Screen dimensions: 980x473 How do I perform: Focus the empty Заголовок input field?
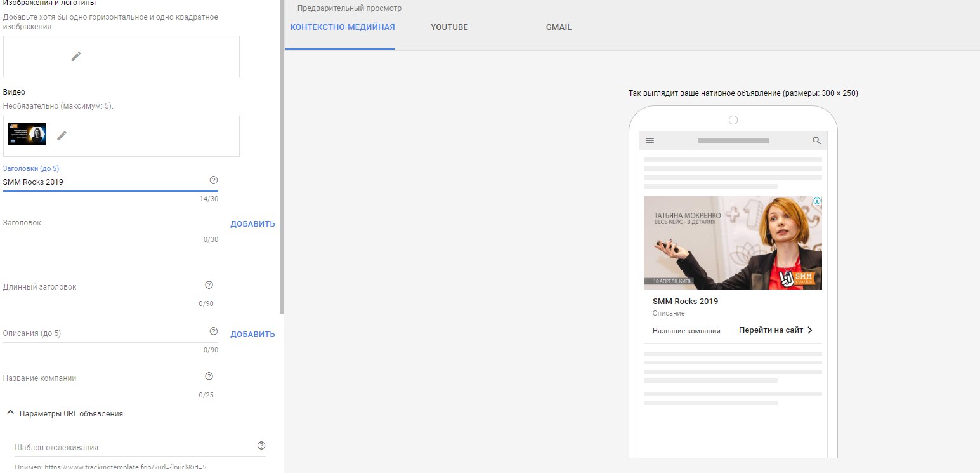pos(110,223)
